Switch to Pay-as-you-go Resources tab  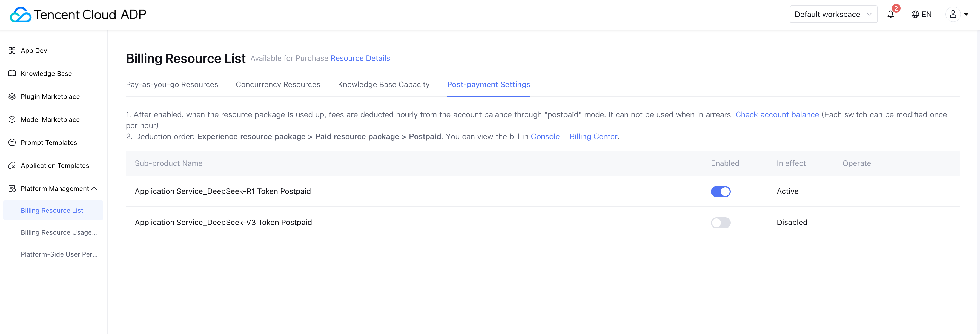172,84
